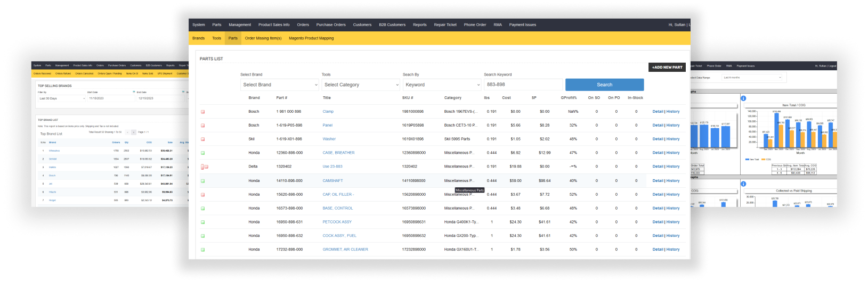
Task: Switch to the Tools sub-tab
Action: click(216, 38)
